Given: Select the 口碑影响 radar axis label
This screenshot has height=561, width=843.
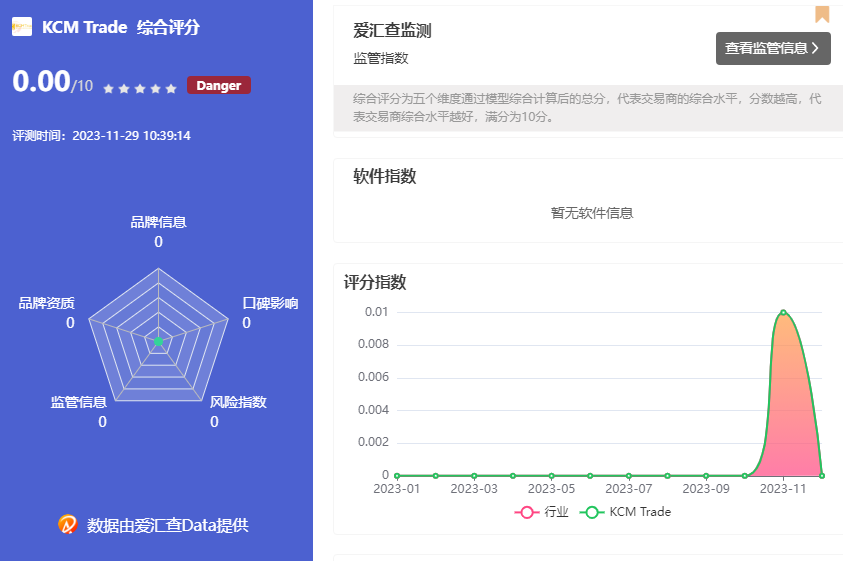Looking at the screenshot, I should [270, 304].
